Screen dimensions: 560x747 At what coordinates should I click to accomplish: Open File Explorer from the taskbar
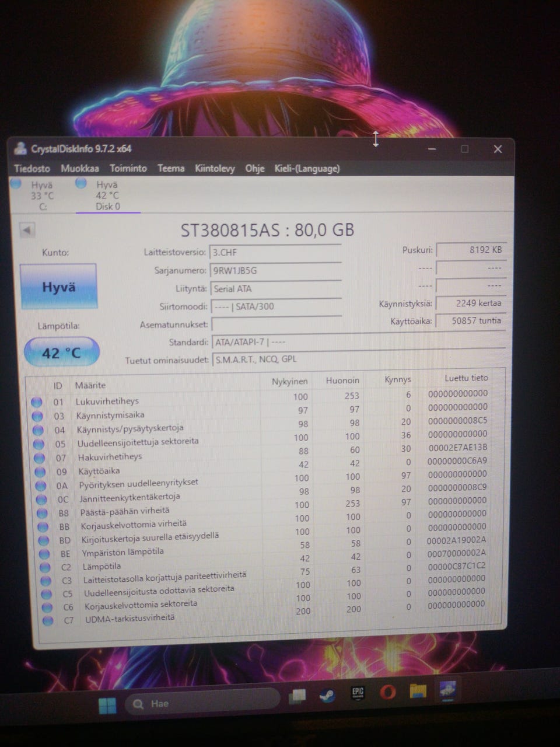[418, 691]
